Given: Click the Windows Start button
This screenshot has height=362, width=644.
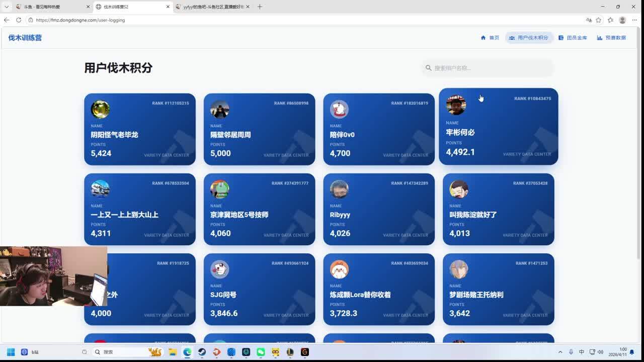Looking at the screenshot, I should point(11,352).
